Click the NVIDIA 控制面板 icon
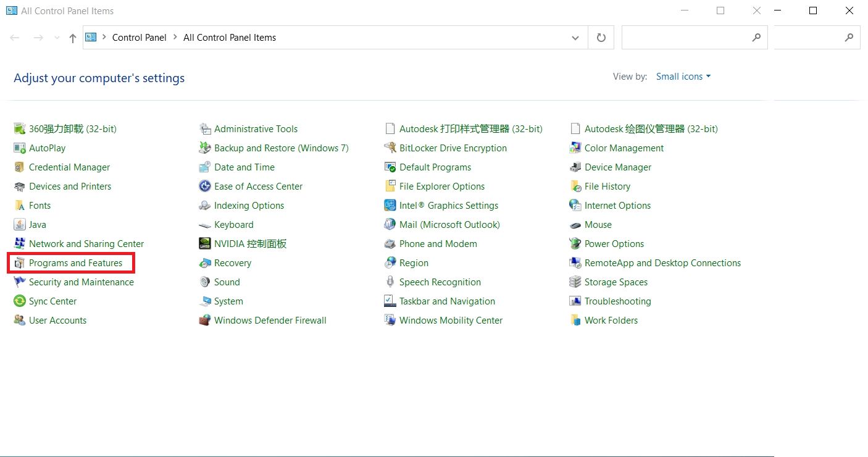The width and height of the screenshot is (868, 457). (204, 243)
